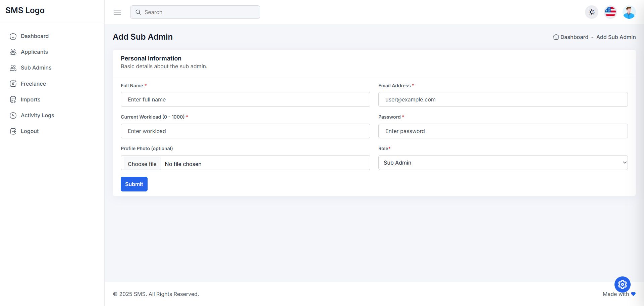Collapse sidebar with hamburger menu button

coord(117,12)
